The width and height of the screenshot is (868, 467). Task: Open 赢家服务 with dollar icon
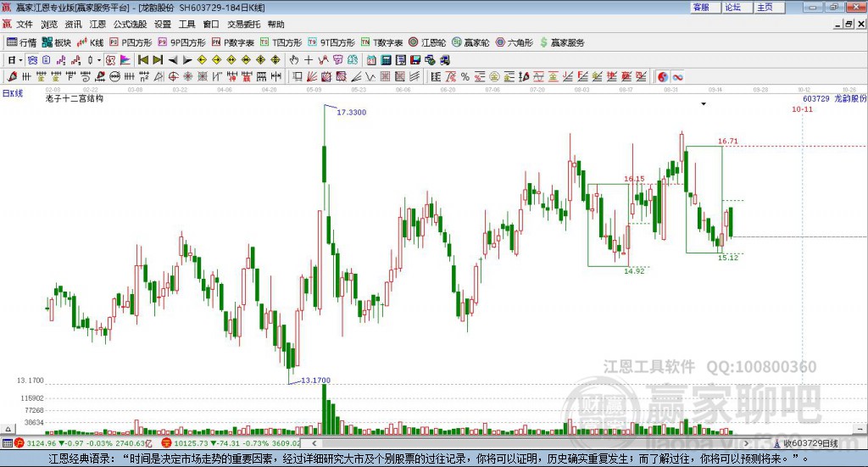pos(562,42)
